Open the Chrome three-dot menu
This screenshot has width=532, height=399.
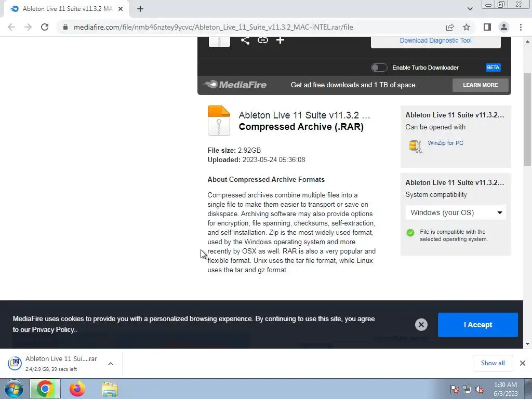point(521,27)
